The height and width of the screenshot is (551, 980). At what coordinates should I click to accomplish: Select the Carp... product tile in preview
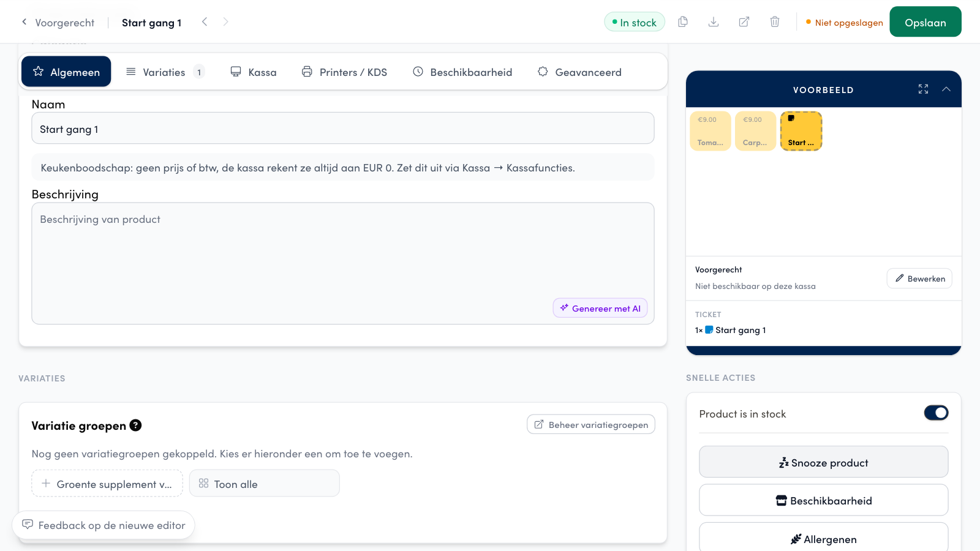(x=755, y=130)
